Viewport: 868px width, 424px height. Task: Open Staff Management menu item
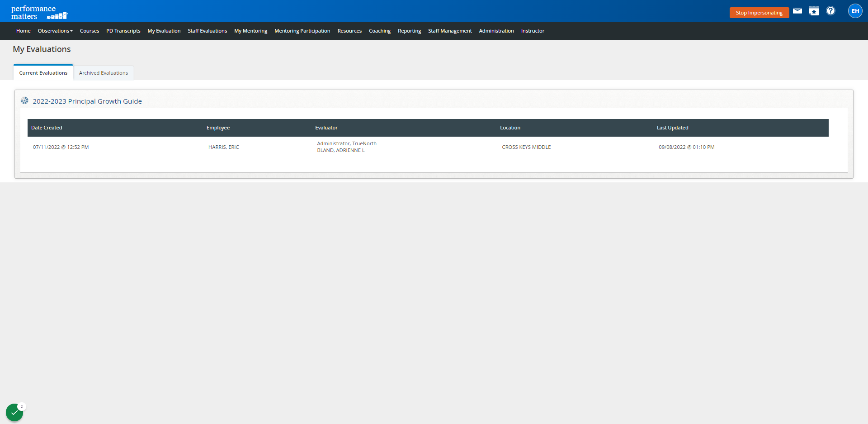tap(450, 31)
